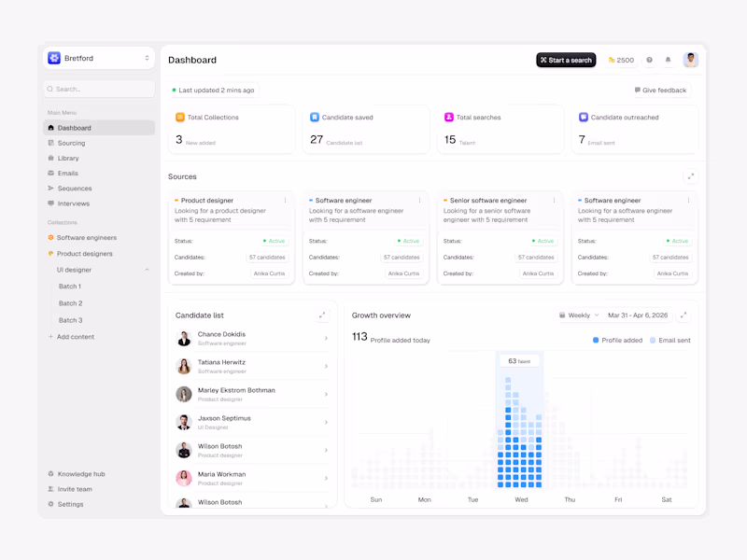Click the Settings gear icon in sidebar

click(51, 504)
